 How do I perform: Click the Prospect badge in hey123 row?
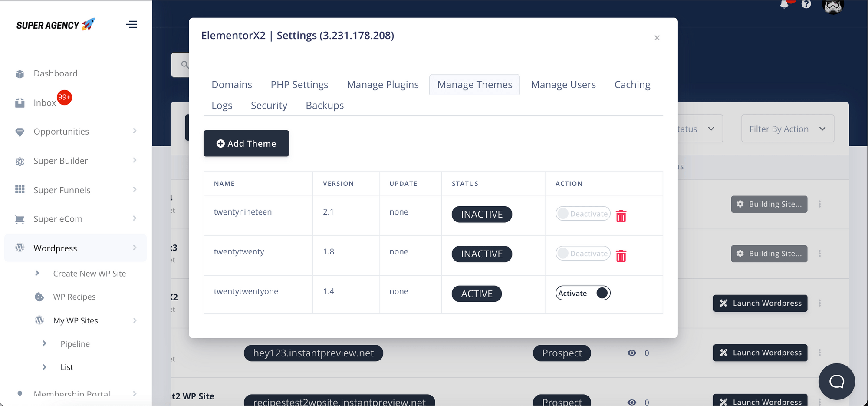point(562,353)
